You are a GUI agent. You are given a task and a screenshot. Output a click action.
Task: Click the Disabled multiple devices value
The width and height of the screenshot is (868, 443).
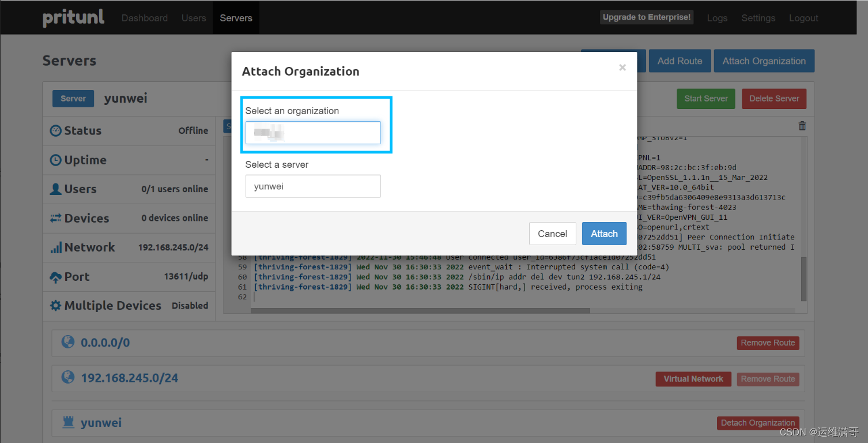click(190, 306)
